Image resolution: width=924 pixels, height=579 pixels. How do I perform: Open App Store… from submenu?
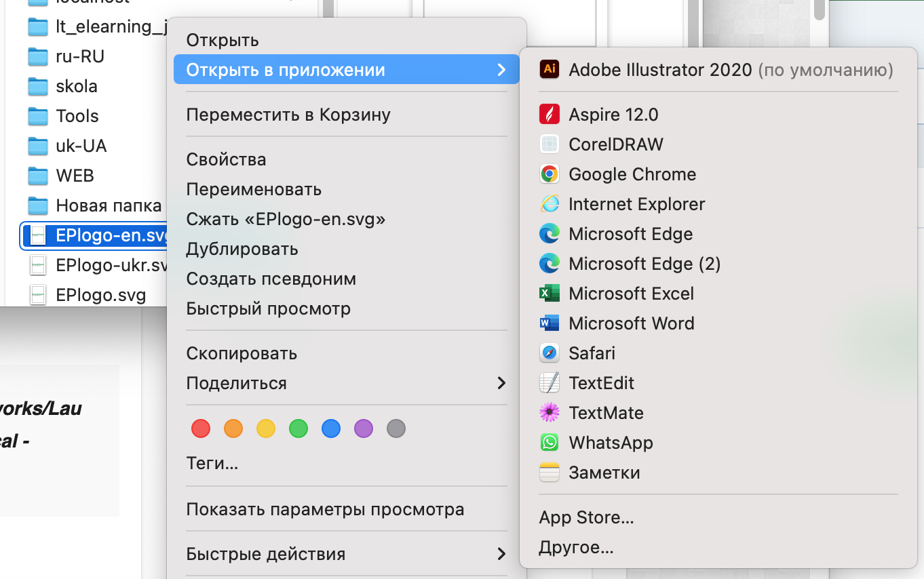pyautogui.click(x=718, y=518)
